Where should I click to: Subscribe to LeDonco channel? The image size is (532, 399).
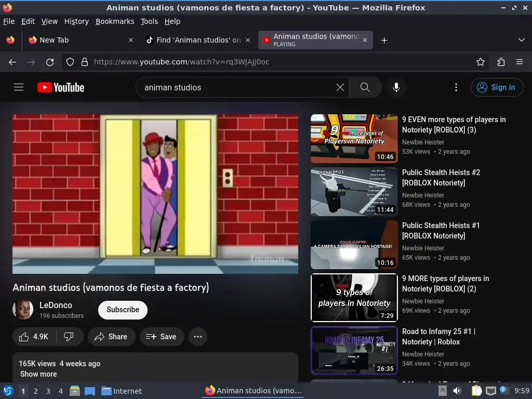tap(123, 310)
